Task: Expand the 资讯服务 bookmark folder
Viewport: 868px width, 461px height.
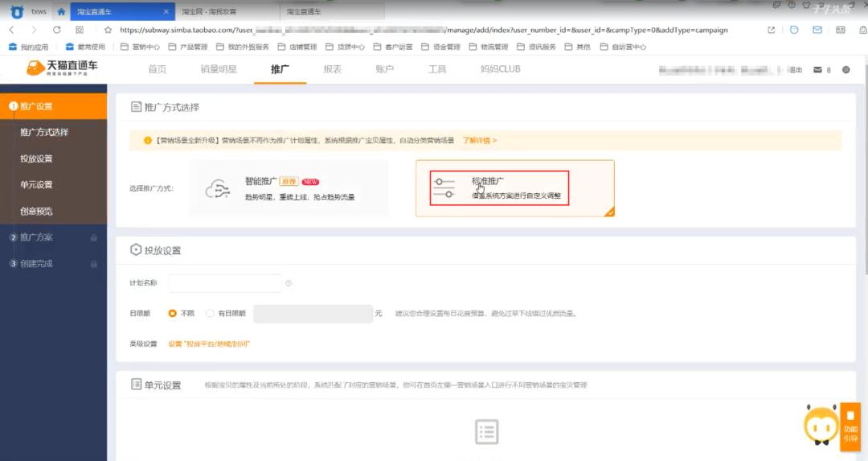Action: (536, 47)
